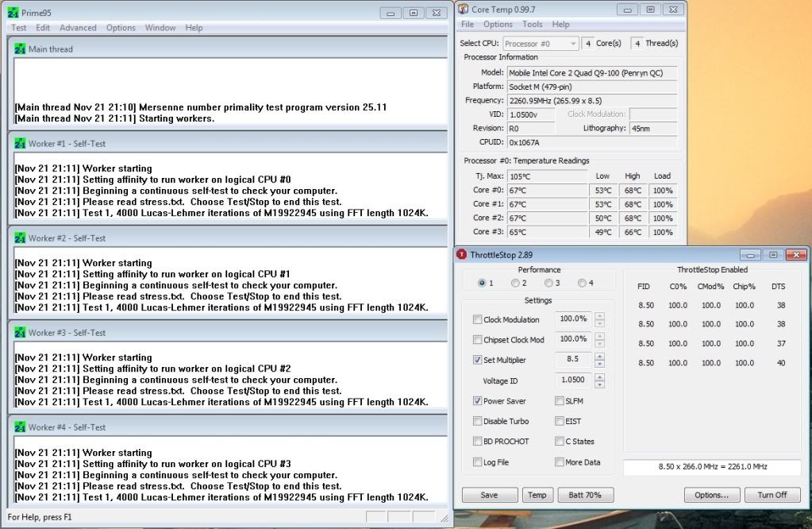Open the Options menu in Prime95
Viewport: 812px width, 529px height.
(x=121, y=28)
